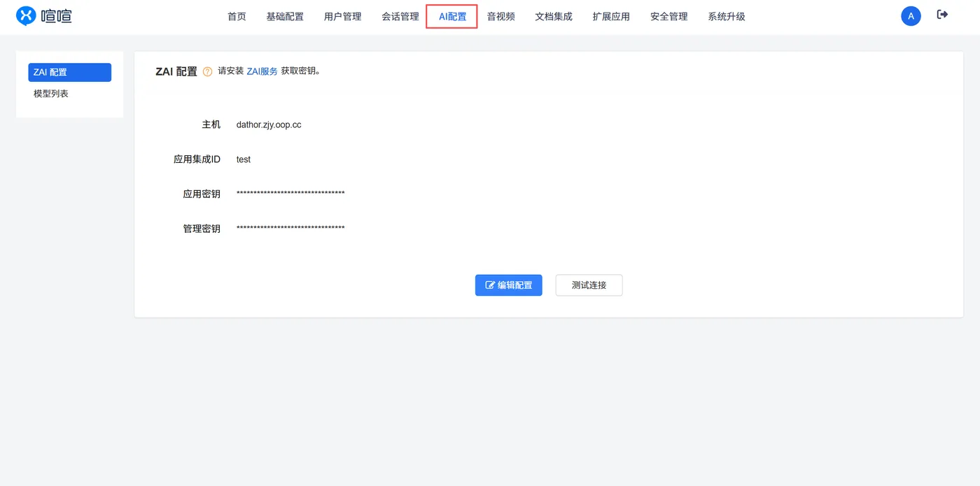Click the 管理密钥 label
Screen dimensions: 980x486
coord(202,229)
